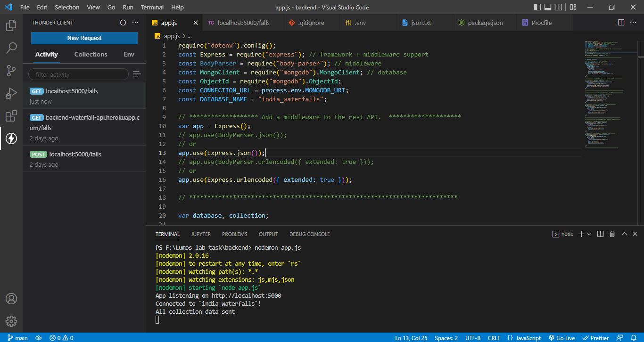This screenshot has height=342, width=644.
Task: Close the app.js editor tab
Action: [196, 23]
